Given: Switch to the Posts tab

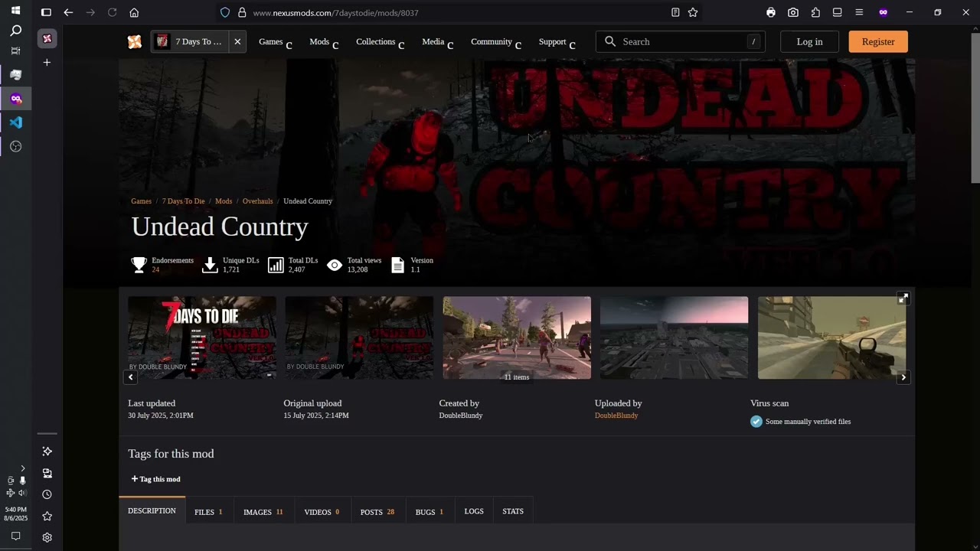Looking at the screenshot, I should (377, 511).
